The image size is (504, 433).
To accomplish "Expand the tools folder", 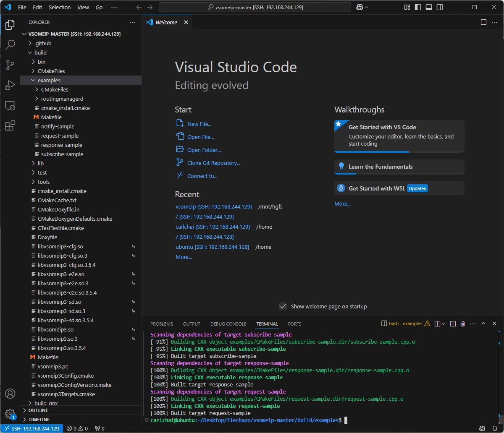I will pos(81,182).
